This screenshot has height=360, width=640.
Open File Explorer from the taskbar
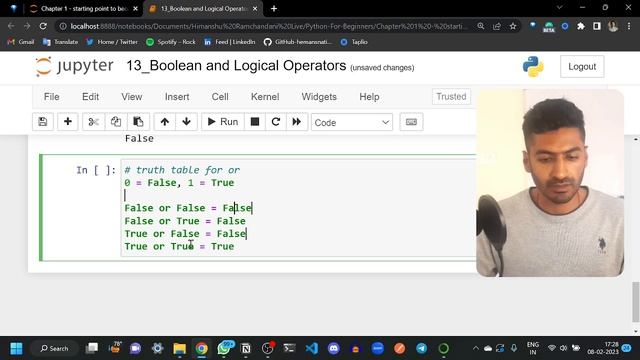pyautogui.click(x=179, y=349)
